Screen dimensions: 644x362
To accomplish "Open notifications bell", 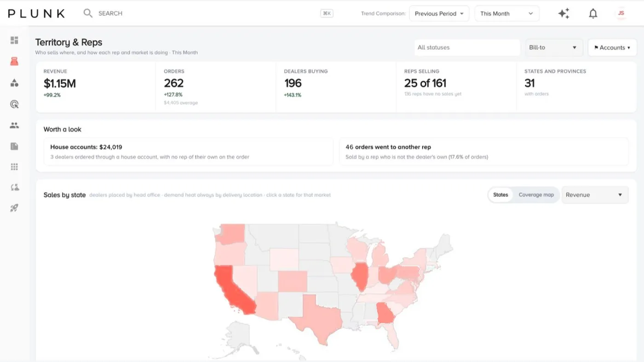I will pos(593,13).
